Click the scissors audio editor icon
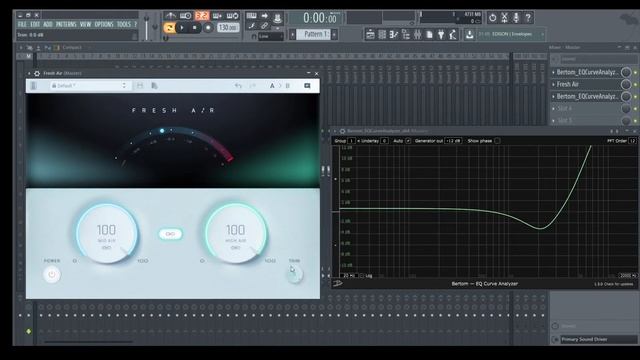The width and height of the screenshot is (640, 360). click(x=504, y=18)
